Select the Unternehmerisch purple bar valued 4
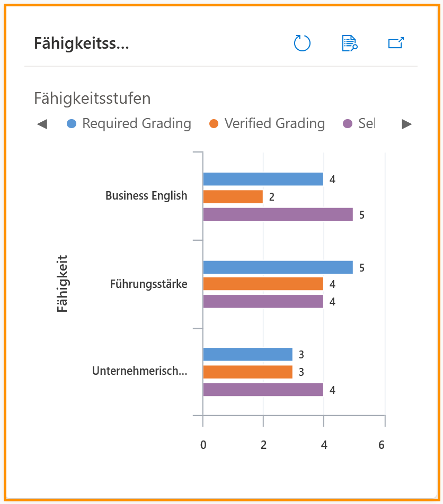The image size is (443, 504). 263,390
